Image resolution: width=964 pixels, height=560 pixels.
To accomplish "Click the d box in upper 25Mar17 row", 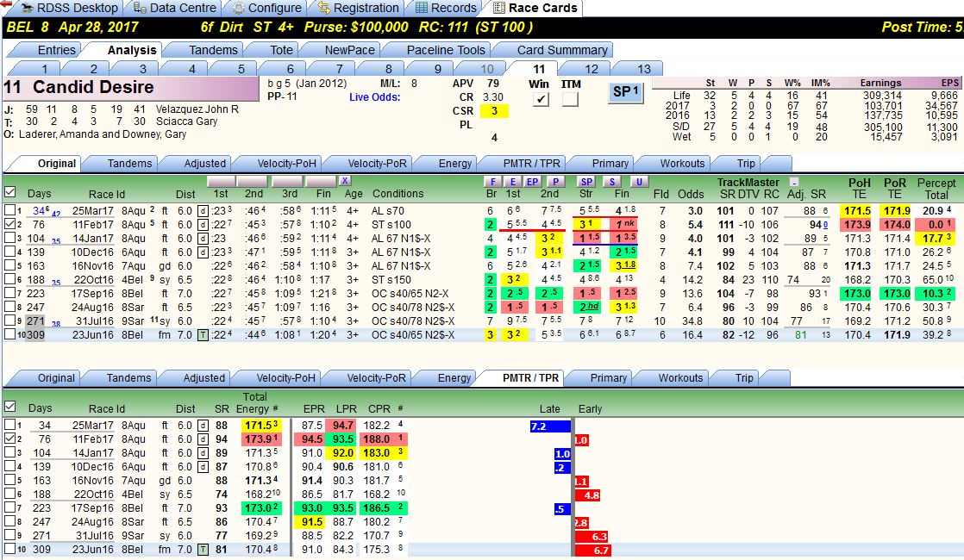I will (x=203, y=210).
